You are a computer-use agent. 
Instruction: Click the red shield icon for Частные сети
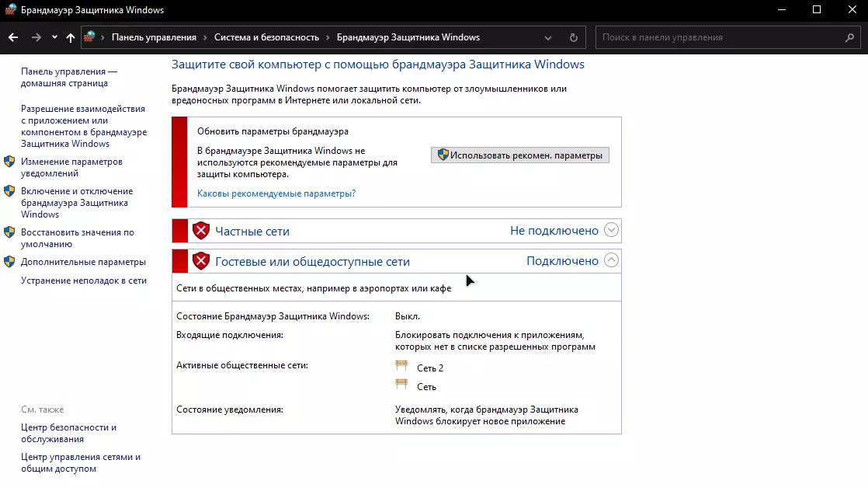click(201, 231)
